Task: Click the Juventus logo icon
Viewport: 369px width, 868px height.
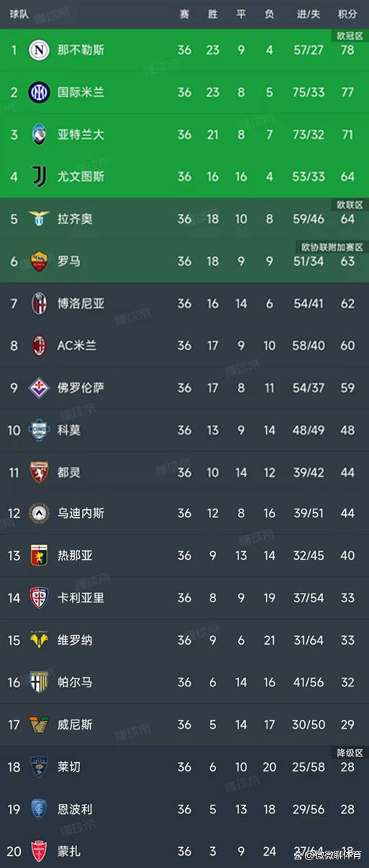Action: pyautogui.click(x=39, y=176)
